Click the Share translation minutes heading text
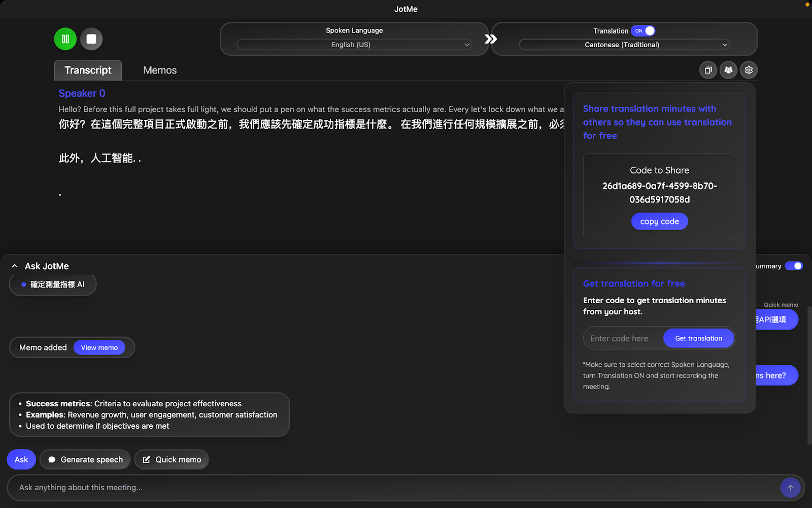This screenshot has width=812, height=508. [x=657, y=122]
